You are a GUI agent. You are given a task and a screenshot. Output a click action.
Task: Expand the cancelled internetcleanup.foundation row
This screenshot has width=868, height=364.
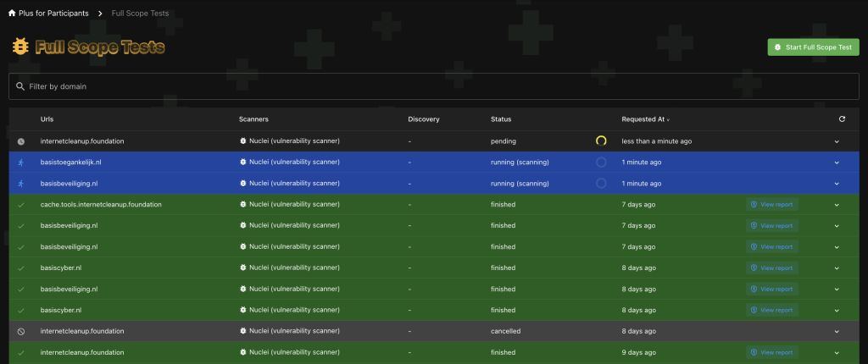point(837,331)
